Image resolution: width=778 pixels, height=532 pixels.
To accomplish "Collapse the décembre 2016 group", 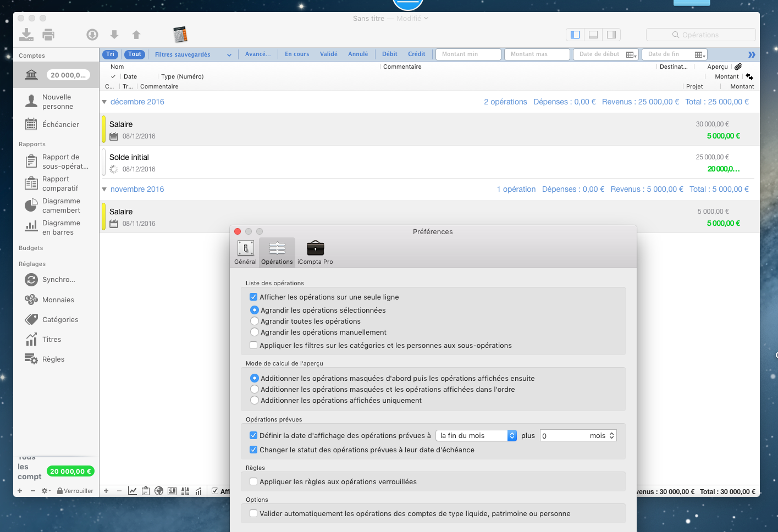I will (x=104, y=102).
